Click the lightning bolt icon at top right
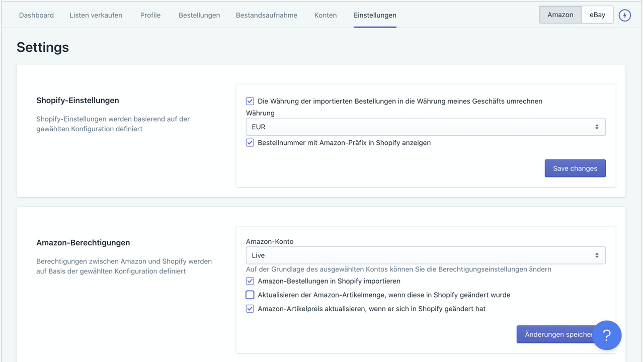This screenshot has height=362, width=644. point(624,15)
